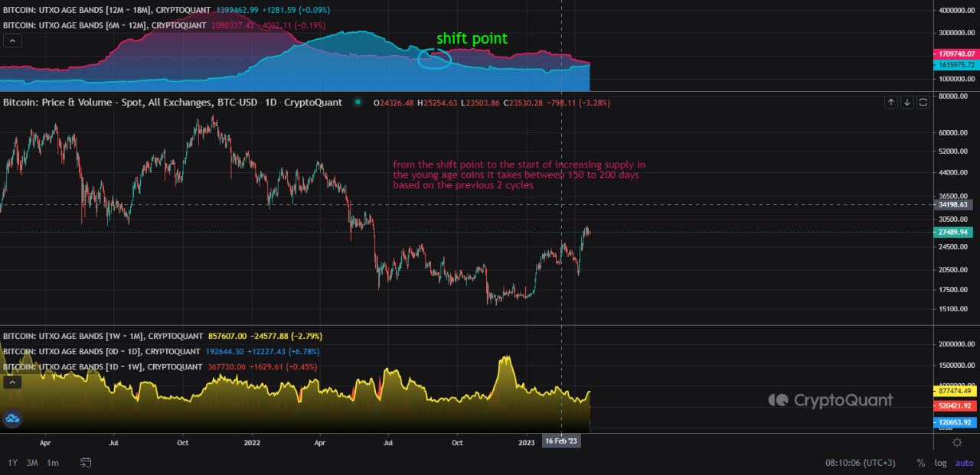Click the O24326.48 open value in the header
The image size is (980, 475).
pos(394,102)
